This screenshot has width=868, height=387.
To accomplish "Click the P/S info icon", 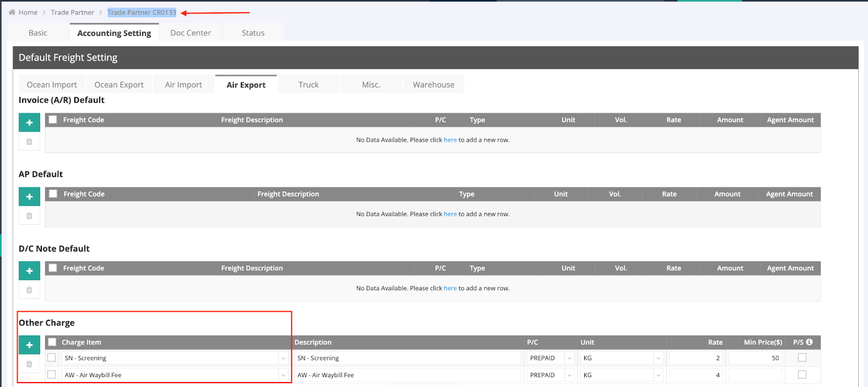I will [x=809, y=342].
